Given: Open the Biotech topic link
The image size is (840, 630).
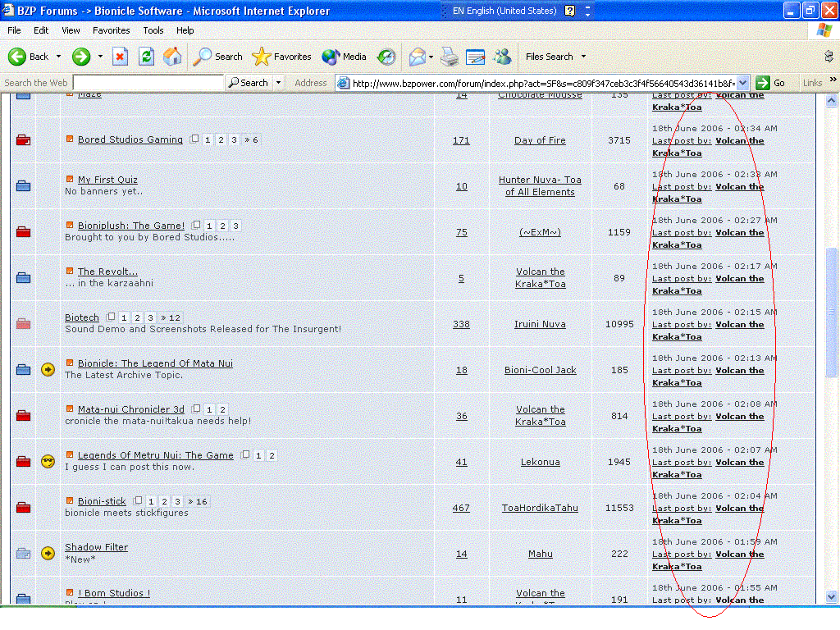Looking at the screenshot, I should (x=81, y=317).
